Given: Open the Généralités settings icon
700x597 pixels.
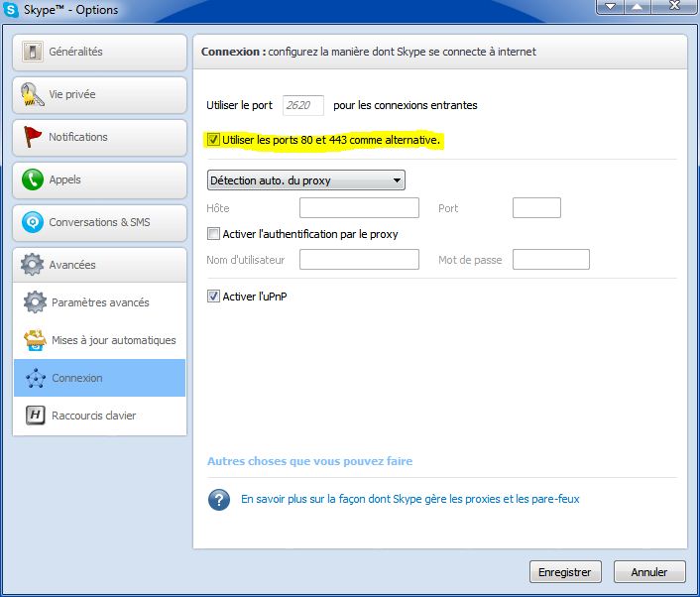Looking at the screenshot, I should click(33, 52).
